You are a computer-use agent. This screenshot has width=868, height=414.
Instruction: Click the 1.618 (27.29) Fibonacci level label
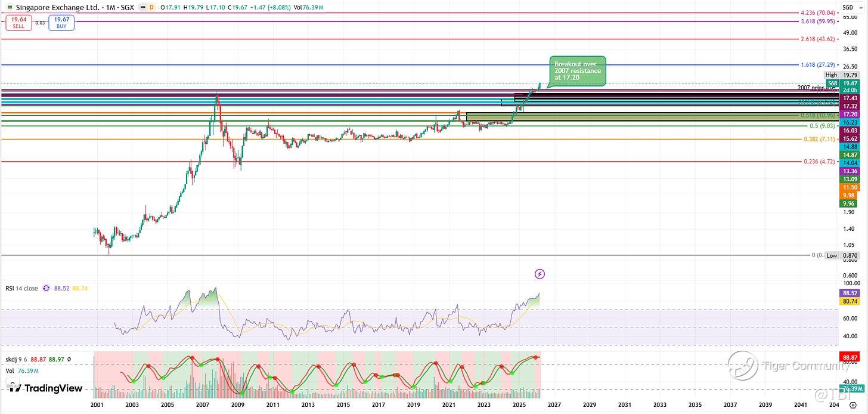817,64
